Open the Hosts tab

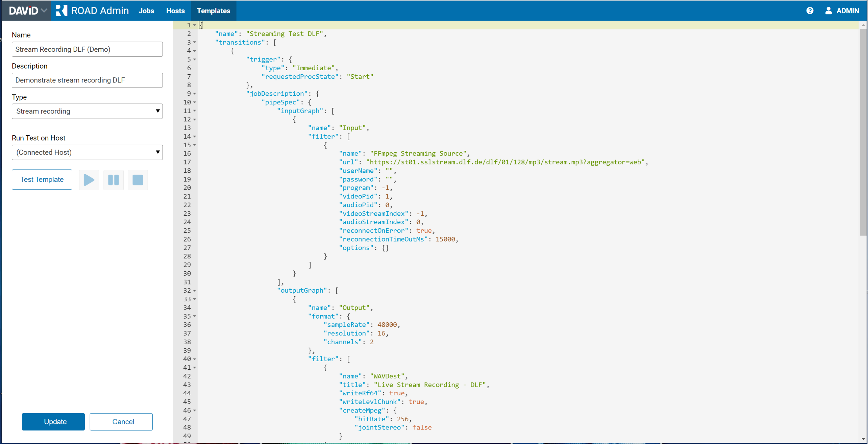tap(175, 11)
